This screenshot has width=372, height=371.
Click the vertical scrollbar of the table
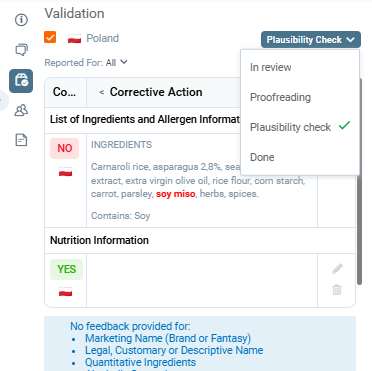click(x=359, y=182)
